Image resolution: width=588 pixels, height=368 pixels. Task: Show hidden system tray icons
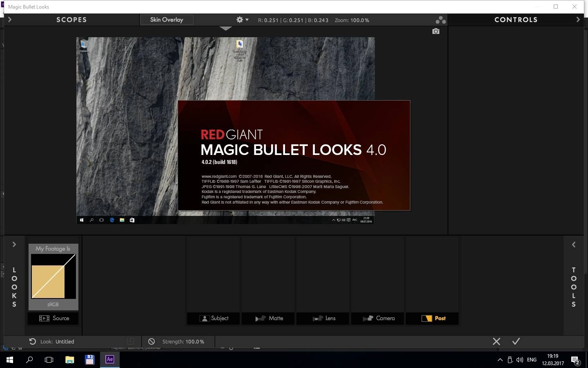500,360
